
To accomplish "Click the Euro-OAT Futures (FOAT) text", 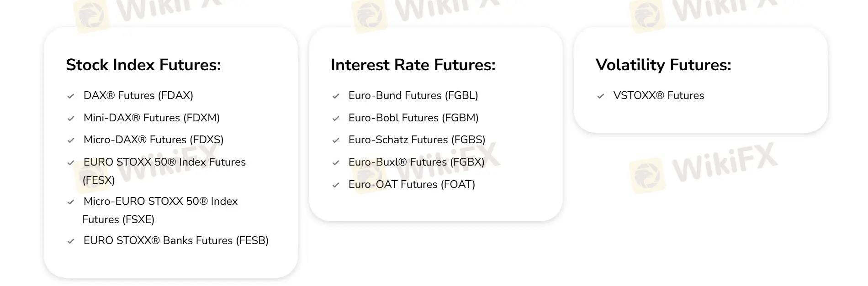I will (x=412, y=184).
